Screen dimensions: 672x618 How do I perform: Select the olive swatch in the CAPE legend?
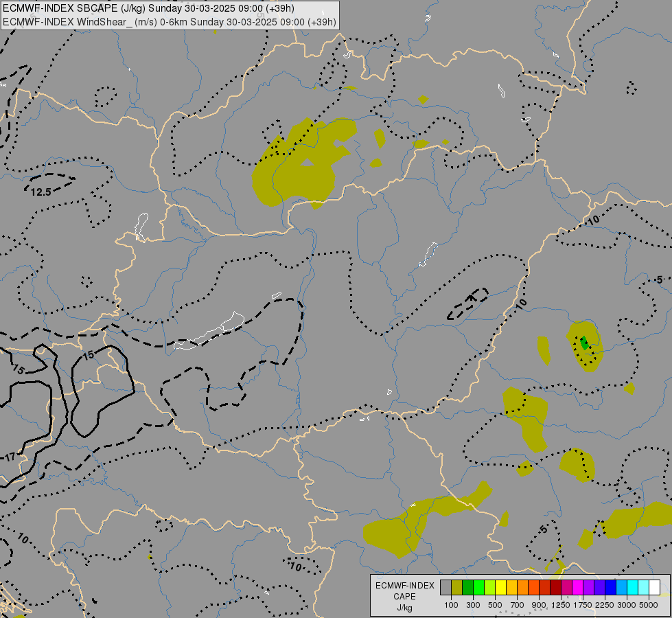click(457, 588)
